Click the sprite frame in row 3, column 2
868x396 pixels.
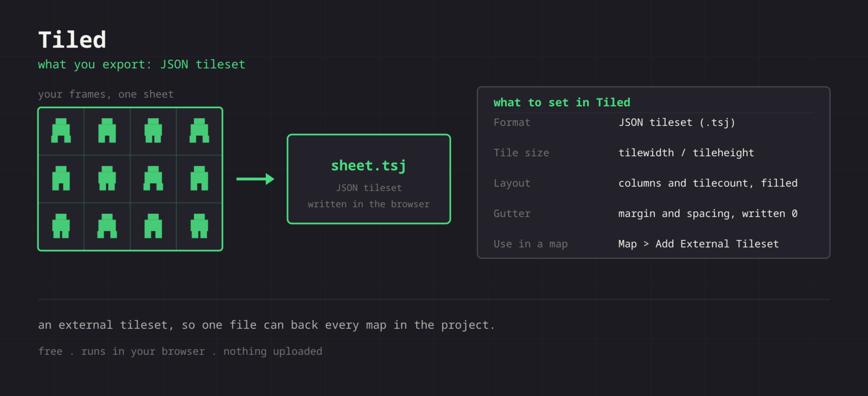point(107,226)
